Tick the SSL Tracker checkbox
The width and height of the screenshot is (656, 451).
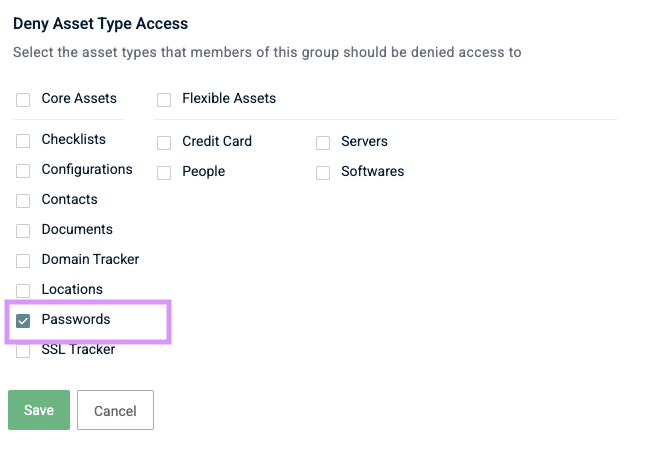pyautogui.click(x=23, y=351)
